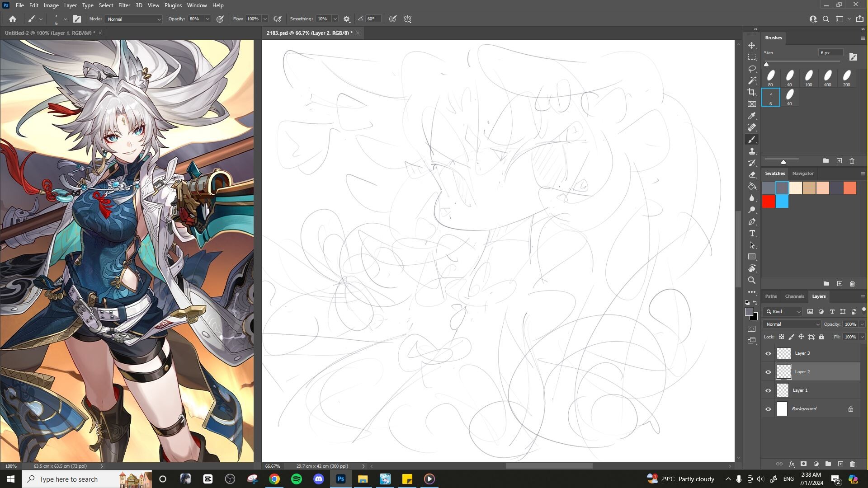Pick the orange swatch
This screenshot has width=868, height=488.
(x=850, y=188)
